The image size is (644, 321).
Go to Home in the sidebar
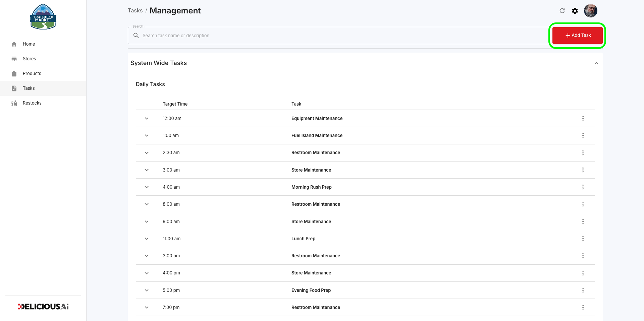click(x=43, y=44)
